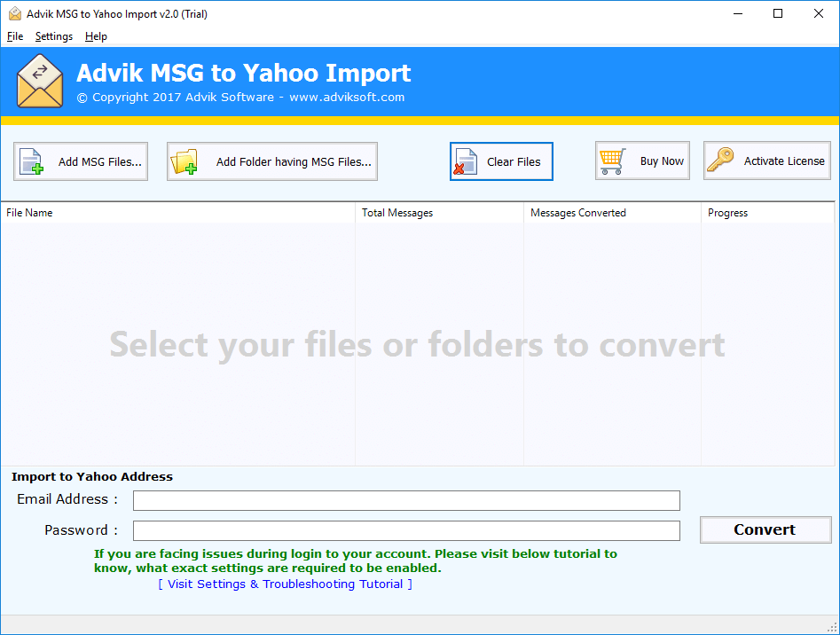Focus the Password input field

tap(406, 530)
